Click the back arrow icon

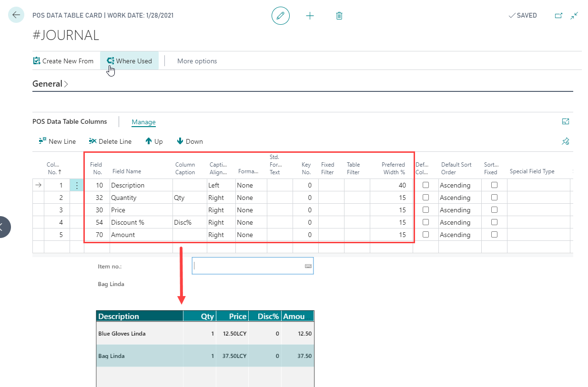coord(16,15)
